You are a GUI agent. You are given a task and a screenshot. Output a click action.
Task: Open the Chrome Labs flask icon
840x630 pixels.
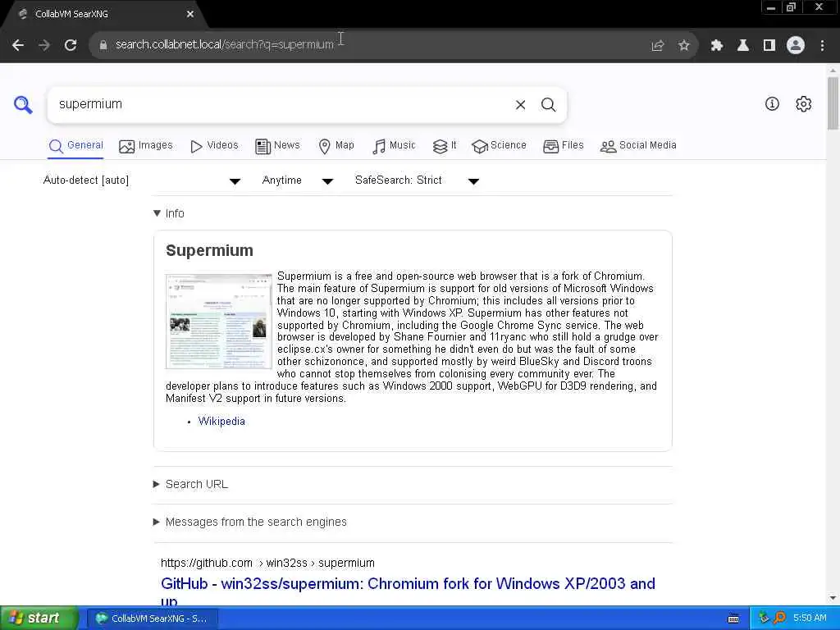pyautogui.click(x=743, y=46)
